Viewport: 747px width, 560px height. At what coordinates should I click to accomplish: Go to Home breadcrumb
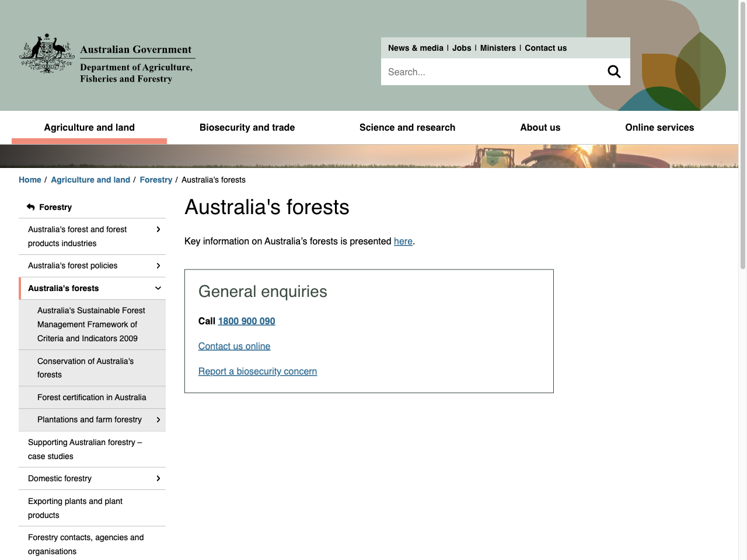(x=30, y=180)
